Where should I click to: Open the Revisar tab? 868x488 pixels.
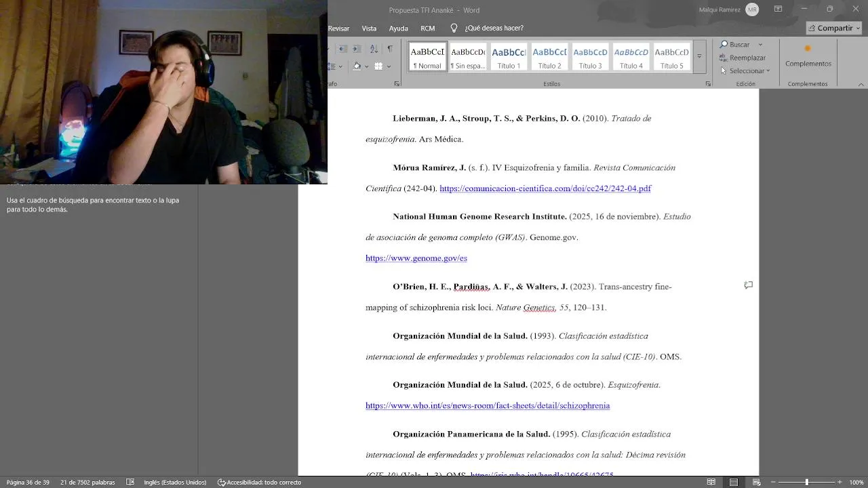[x=338, y=28]
